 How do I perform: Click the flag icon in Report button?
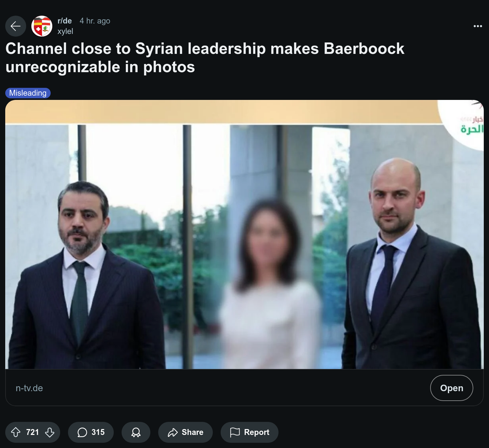coord(235,432)
